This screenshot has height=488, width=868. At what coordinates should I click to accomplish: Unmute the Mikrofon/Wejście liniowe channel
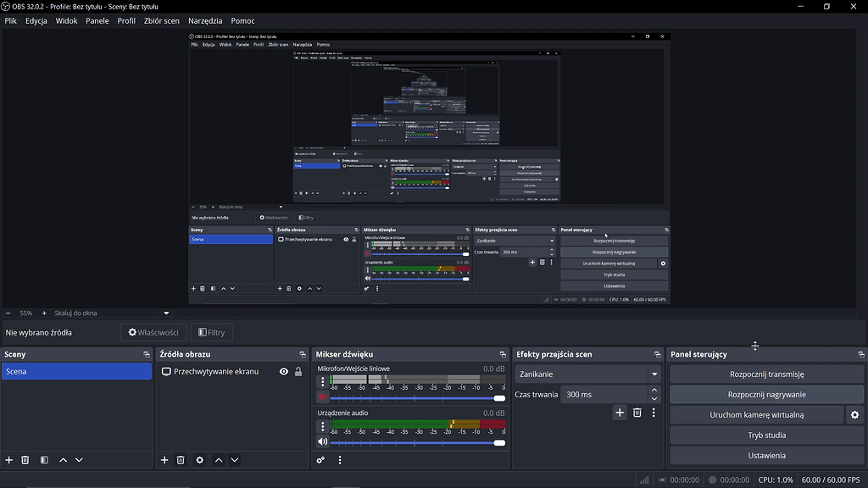(x=323, y=396)
